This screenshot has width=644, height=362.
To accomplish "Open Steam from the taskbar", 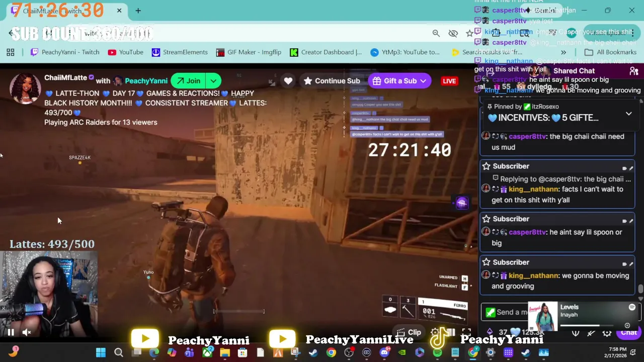I will [312, 352].
